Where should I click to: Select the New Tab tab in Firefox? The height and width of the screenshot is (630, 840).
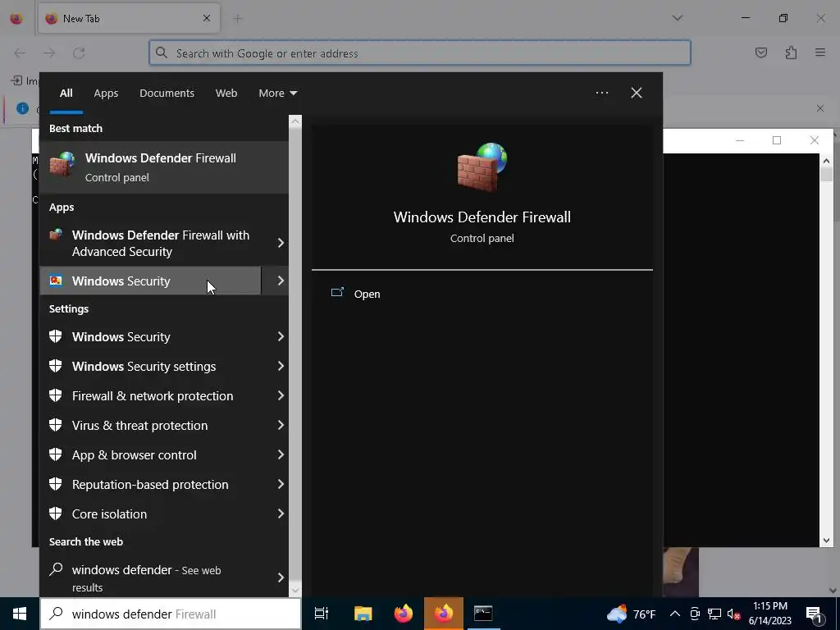[x=129, y=18]
